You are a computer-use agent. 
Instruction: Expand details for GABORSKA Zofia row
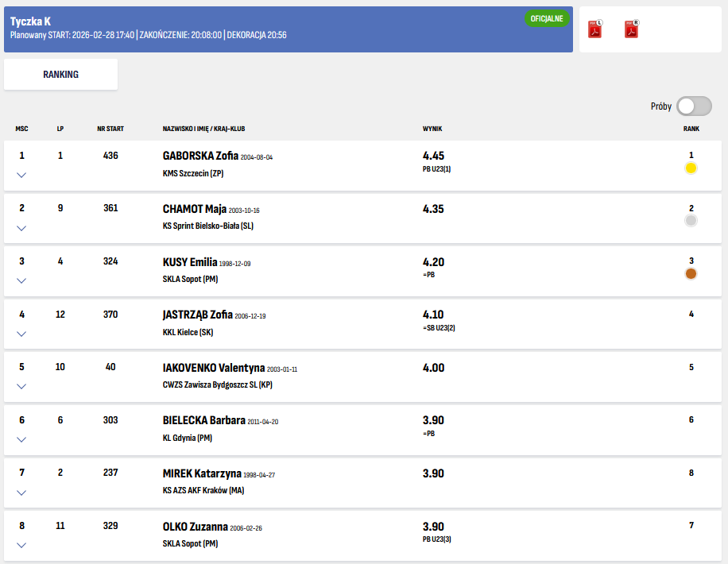point(21,175)
